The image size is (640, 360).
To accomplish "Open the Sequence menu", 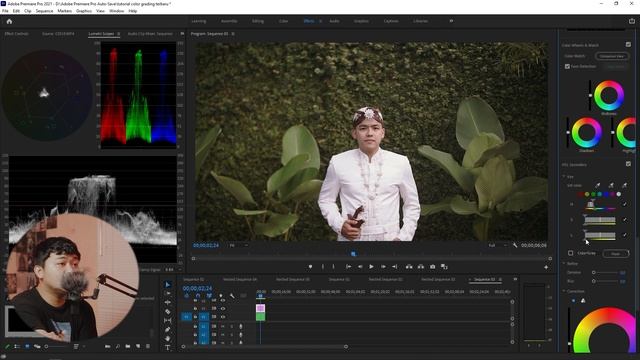I will (44, 11).
